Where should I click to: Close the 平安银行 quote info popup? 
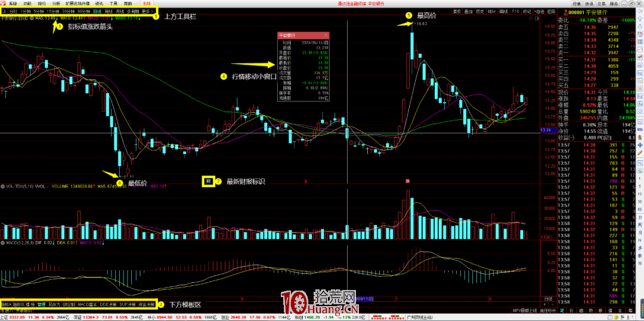(326, 36)
